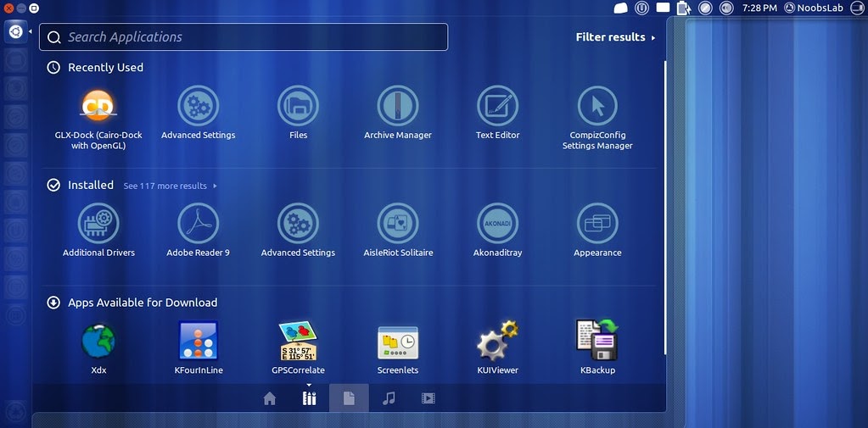See 117 more installed results
Screen dimensions: 868x428
(171, 186)
